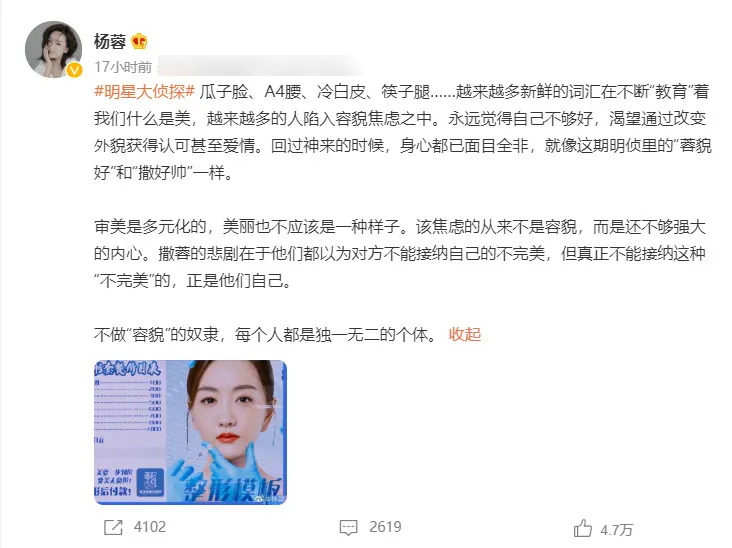Open the post via 17小时前 timestamp
Image resolution: width=732 pixels, height=548 pixels.
pyautogui.click(x=123, y=67)
